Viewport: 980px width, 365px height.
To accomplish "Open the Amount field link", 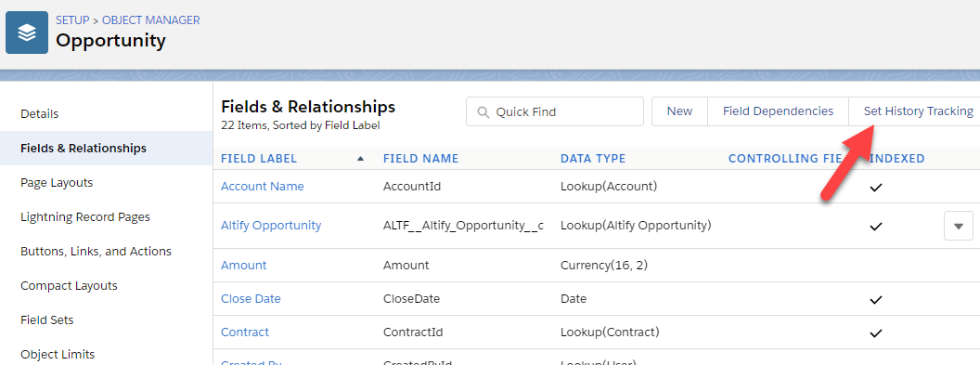I will [244, 265].
